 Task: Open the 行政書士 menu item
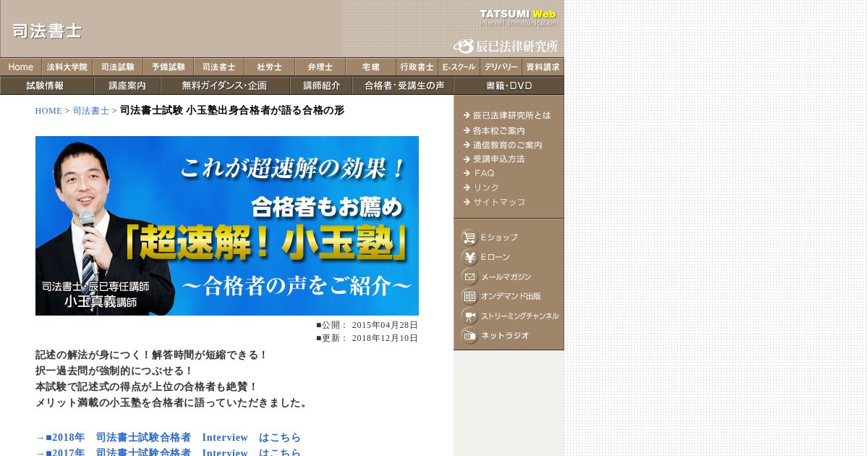(417, 67)
